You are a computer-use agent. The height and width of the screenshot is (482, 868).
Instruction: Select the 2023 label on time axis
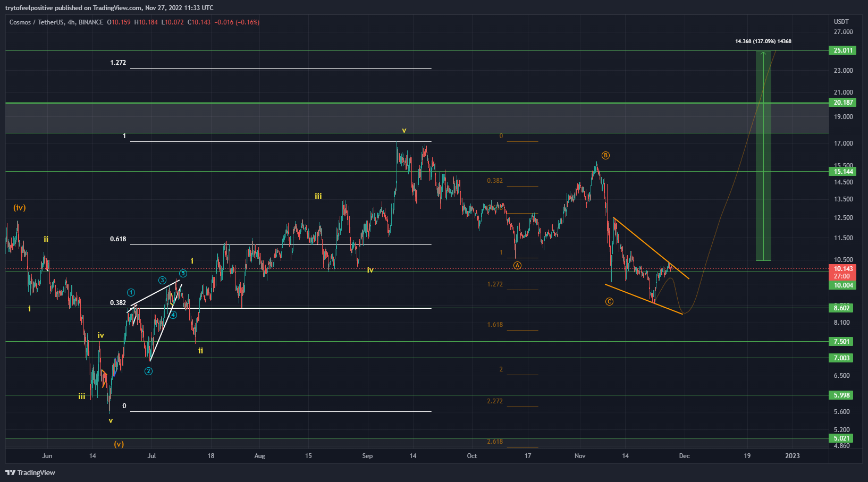tap(793, 456)
